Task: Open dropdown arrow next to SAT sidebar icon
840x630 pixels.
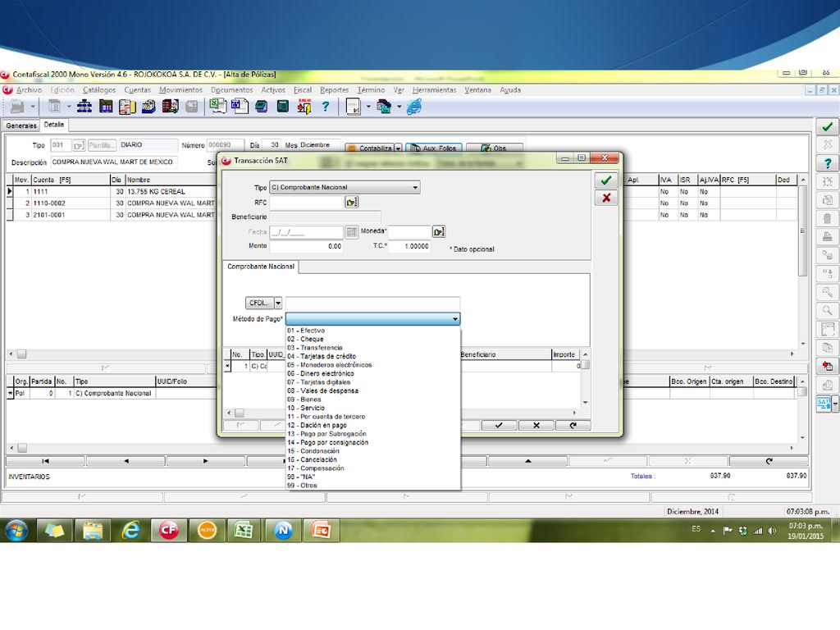Action: [835, 404]
